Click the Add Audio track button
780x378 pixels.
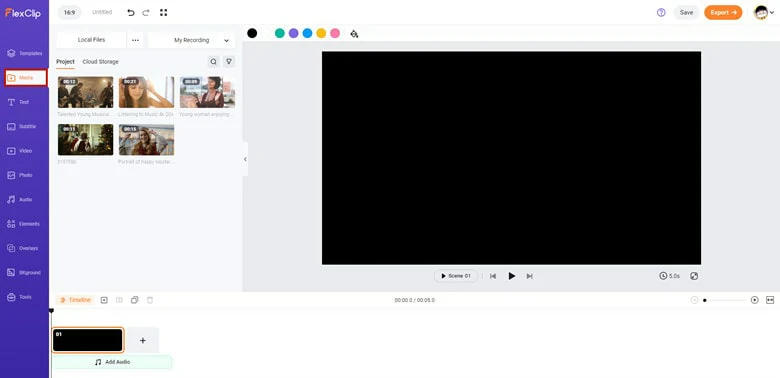112,362
